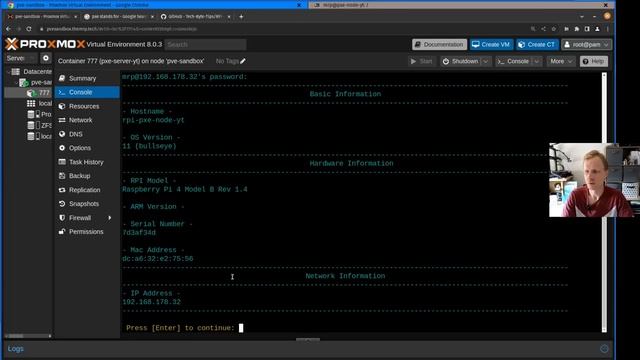Open the Network settings section
This screenshot has width=640, height=360.
click(87, 120)
